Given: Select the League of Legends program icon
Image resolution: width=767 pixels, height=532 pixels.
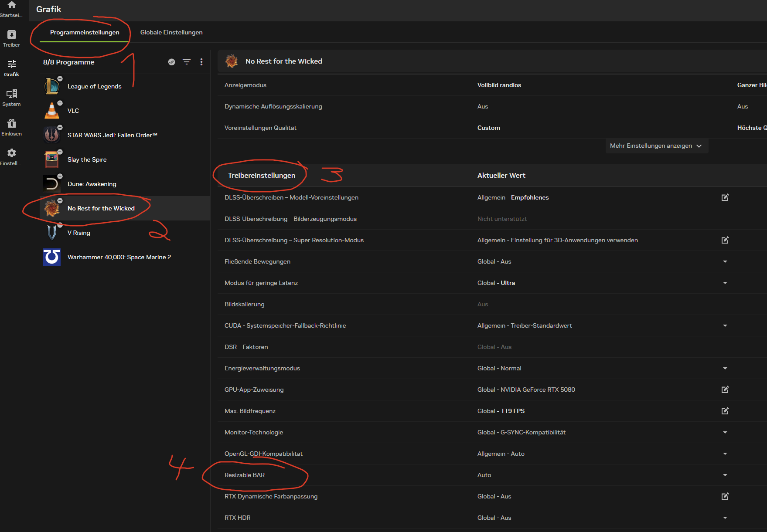Looking at the screenshot, I should (x=52, y=86).
